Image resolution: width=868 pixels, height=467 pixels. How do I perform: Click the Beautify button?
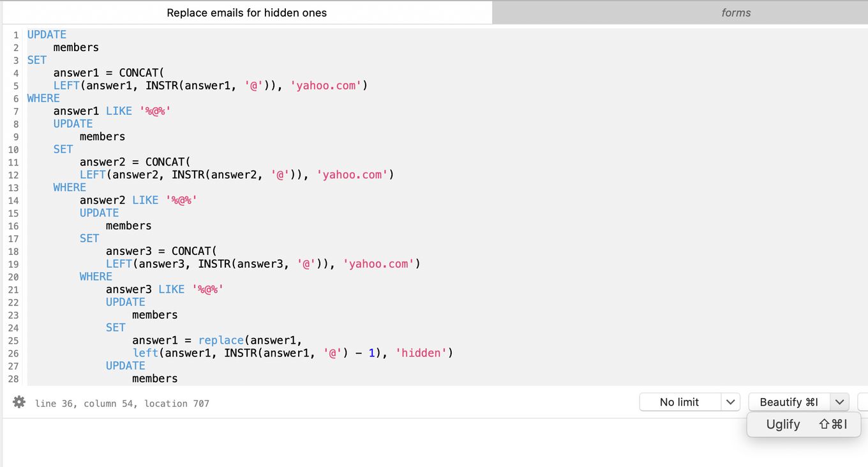tap(789, 402)
